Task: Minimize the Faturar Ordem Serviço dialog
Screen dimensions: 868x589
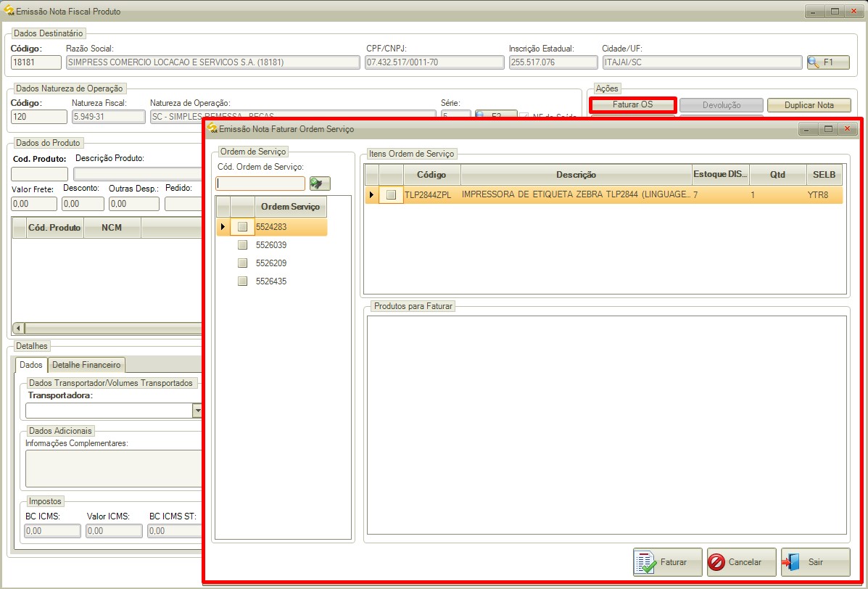Action: pos(808,129)
